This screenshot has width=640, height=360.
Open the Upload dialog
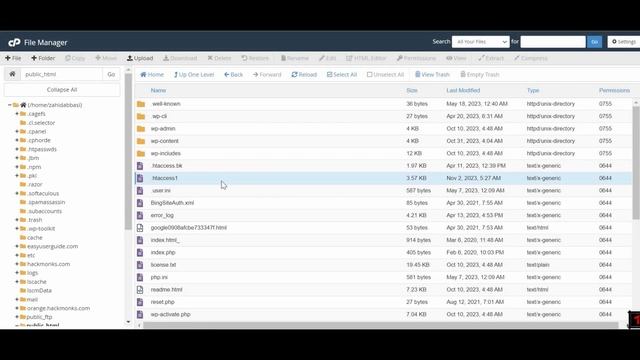pyautogui.click(x=140, y=58)
